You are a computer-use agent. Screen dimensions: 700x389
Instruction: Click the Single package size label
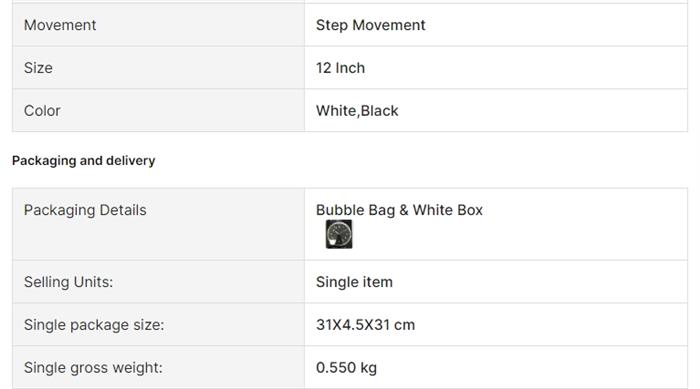94,325
